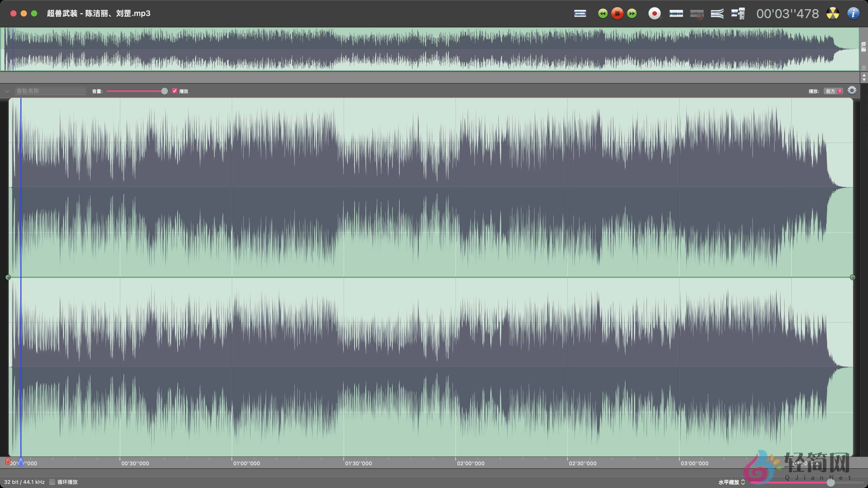
Task: Collapse the track with the left chevron
Action: 7,91
